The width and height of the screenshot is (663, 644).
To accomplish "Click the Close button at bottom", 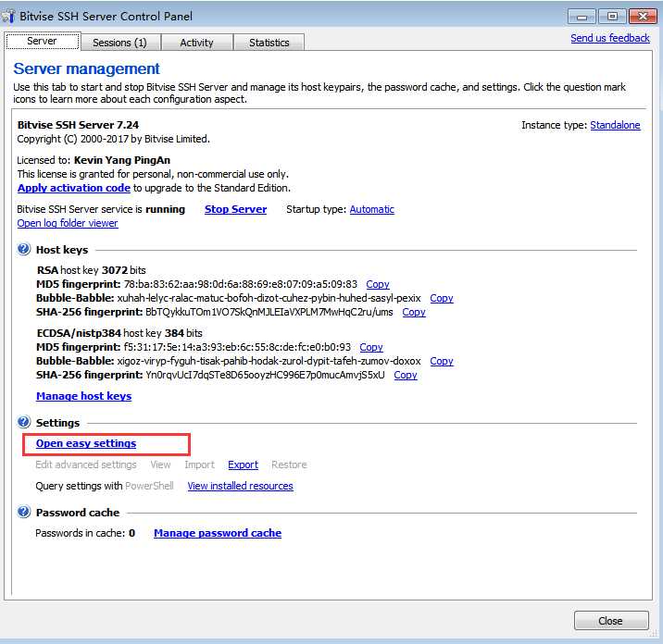I will (x=611, y=620).
